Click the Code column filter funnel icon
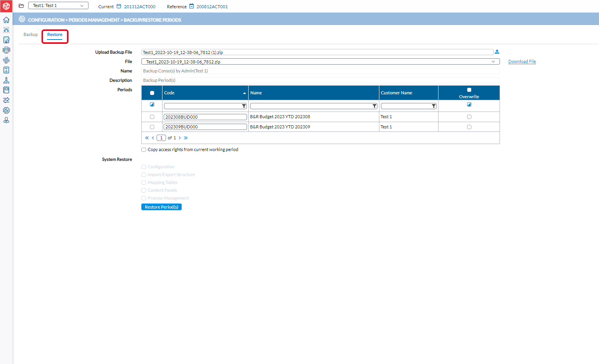The height and width of the screenshot is (364, 599). [244, 106]
